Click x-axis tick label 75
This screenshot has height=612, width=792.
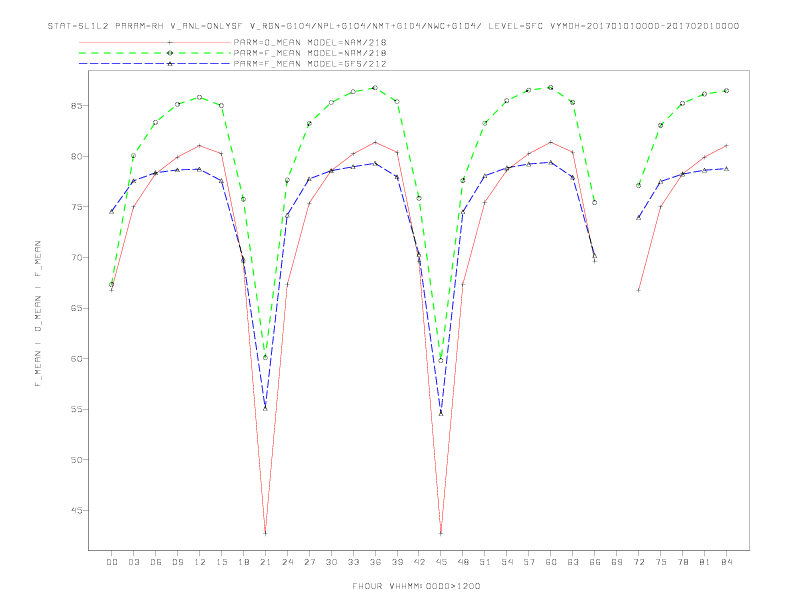click(x=661, y=562)
